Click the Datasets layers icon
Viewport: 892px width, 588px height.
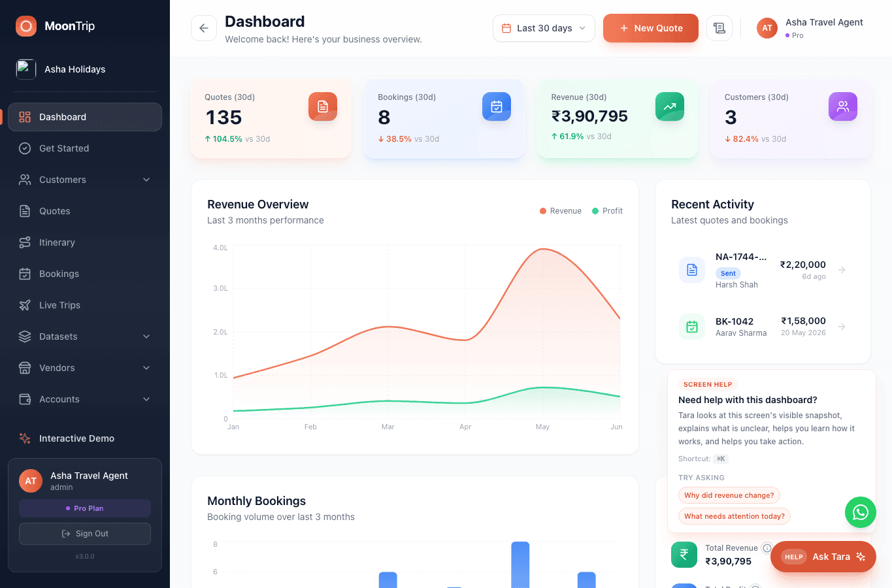[x=25, y=336]
